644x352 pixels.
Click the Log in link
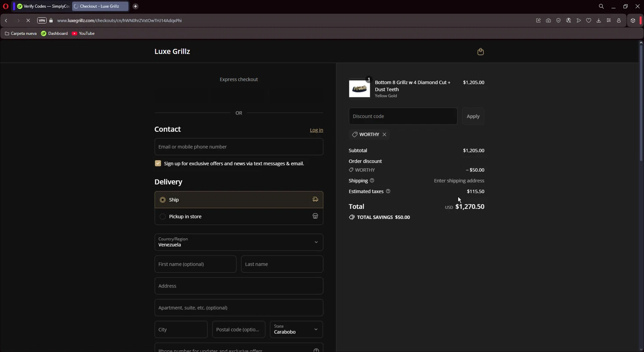coord(316,130)
